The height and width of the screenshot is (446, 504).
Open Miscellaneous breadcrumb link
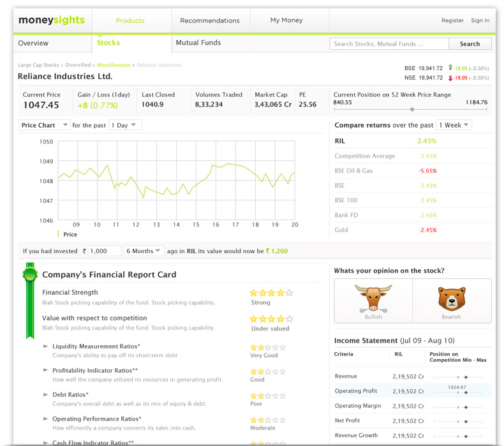click(x=114, y=65)
